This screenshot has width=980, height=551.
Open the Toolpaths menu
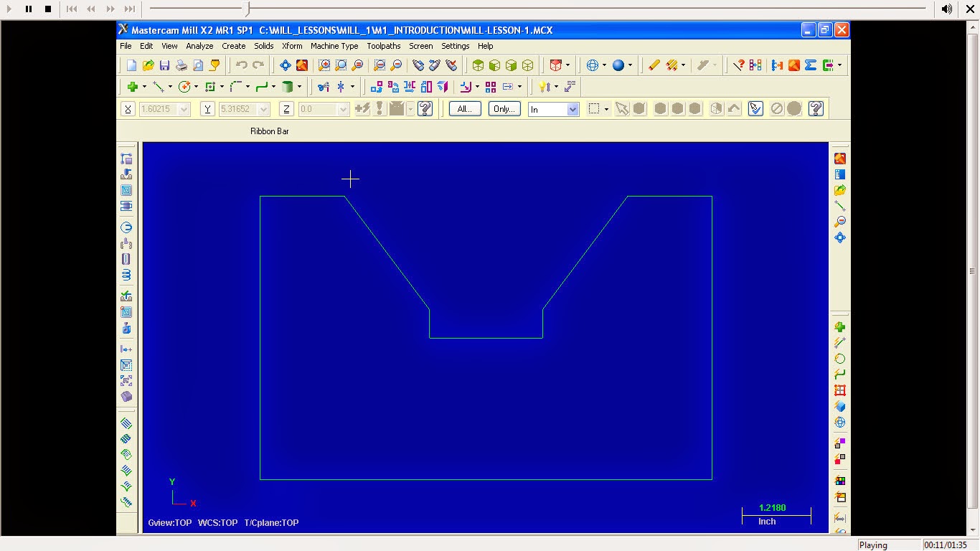click(x=384, y=45)
